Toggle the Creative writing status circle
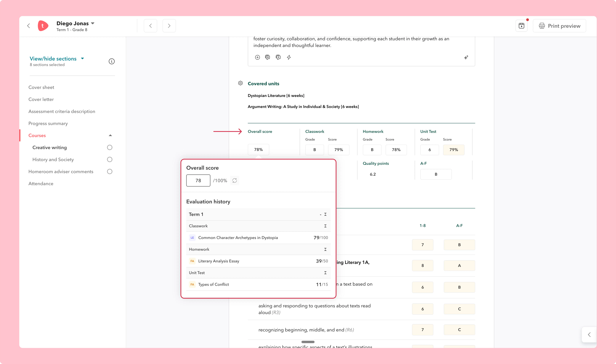616x364 pixels. point(110,147)
